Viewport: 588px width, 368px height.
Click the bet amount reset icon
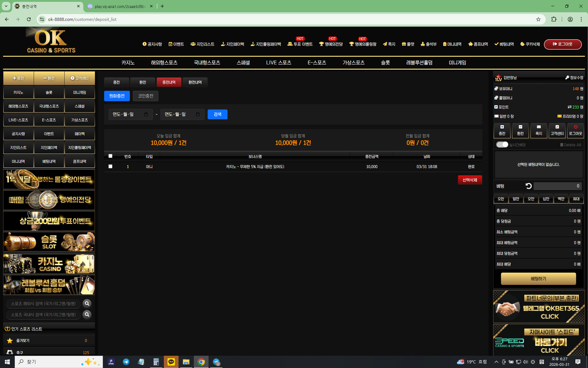tap(528, 186)
